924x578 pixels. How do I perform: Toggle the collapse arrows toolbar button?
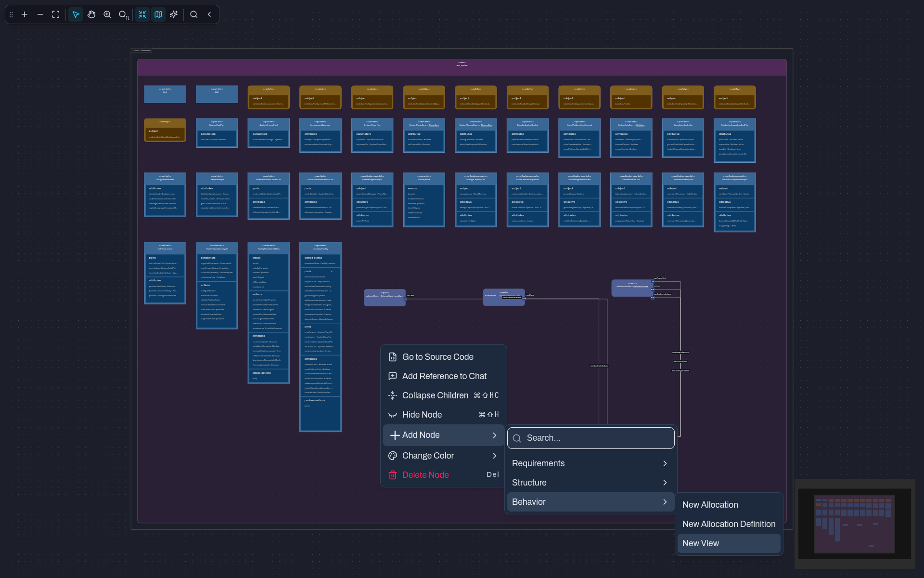142,14
